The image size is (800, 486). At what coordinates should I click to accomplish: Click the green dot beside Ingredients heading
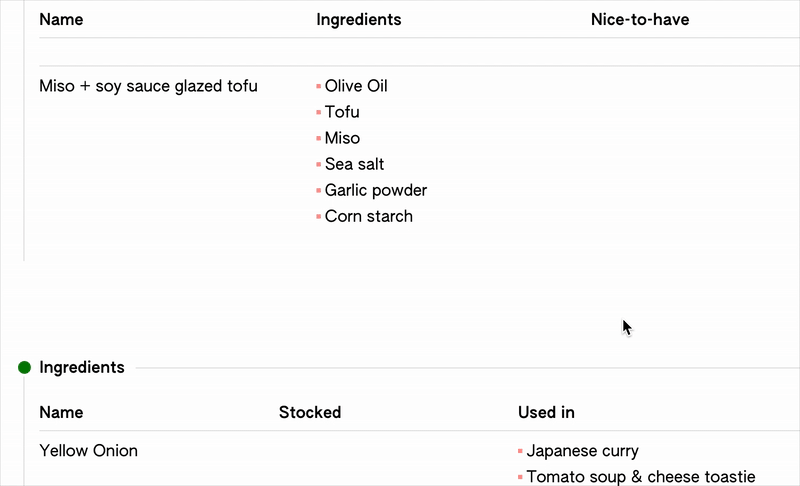click(x=25, y=368)
